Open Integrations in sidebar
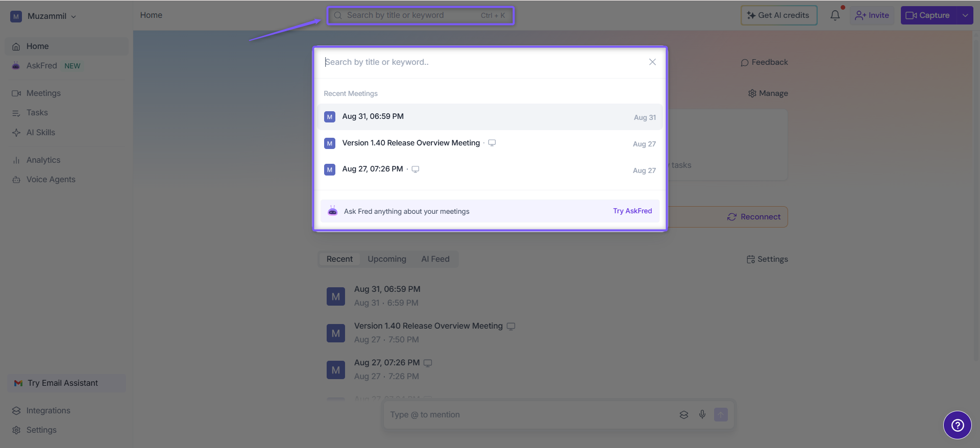980x448 pixels. coord(67,411)
